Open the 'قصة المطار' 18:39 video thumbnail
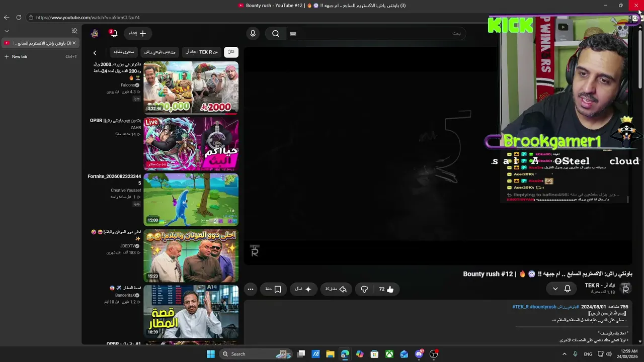This screenshot has height=362, width=644. point(191,311)
